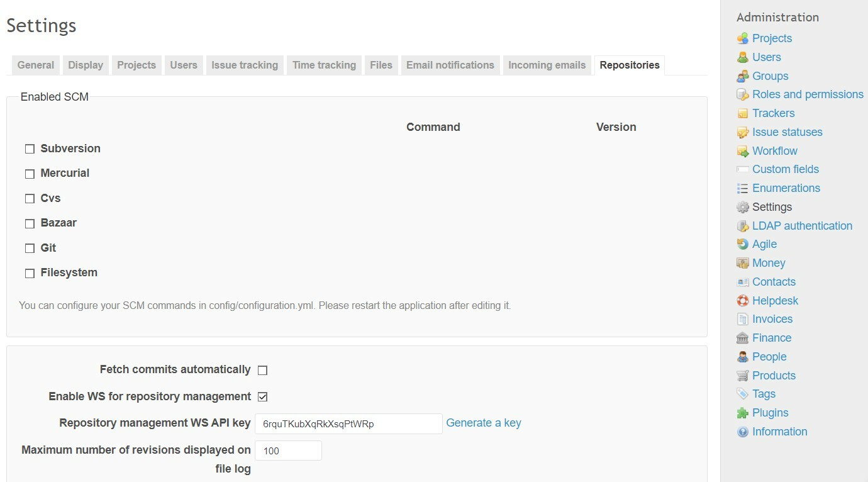Click the Users icon in sidebar
The height and width of the screenshot is (482, 868).
(x=743, y=57)
